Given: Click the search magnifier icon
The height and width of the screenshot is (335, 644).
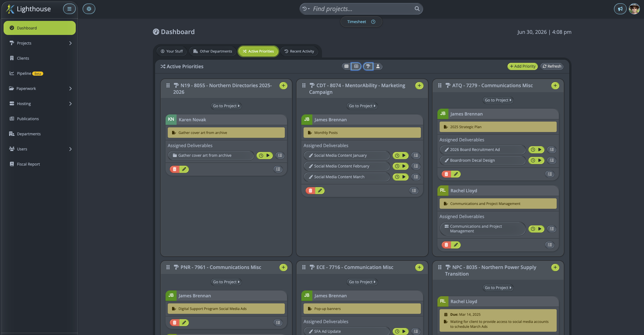Looking at the screenshot, I should [417, 9].
